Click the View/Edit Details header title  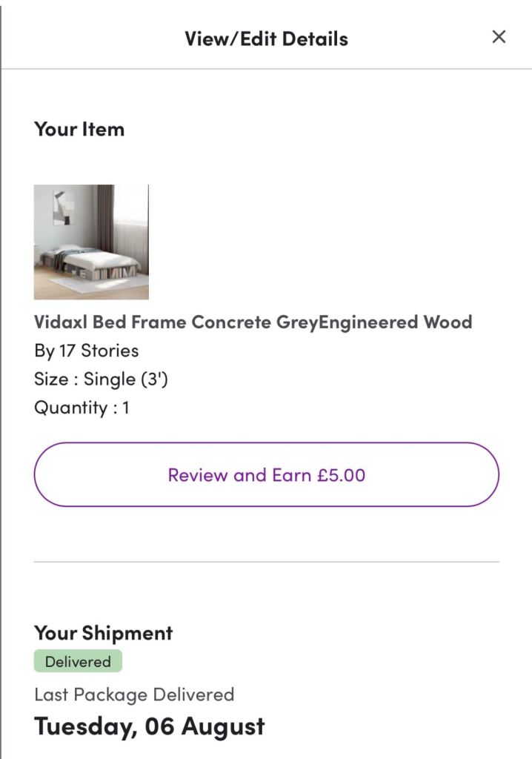(x=266, y=39)
